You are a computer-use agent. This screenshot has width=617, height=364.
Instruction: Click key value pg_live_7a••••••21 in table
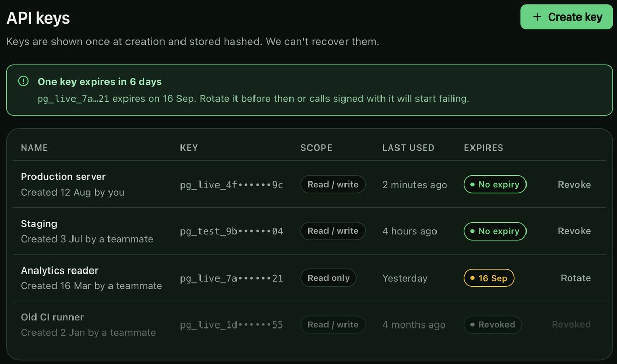pyautogui.click(x=231, y=278)
